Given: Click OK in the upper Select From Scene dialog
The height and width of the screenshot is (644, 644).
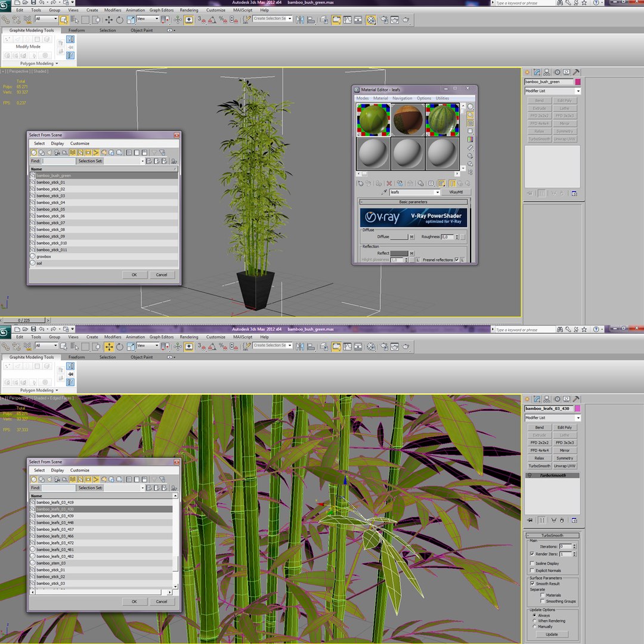Looking at the screenshot, I should tap(134, 275).
